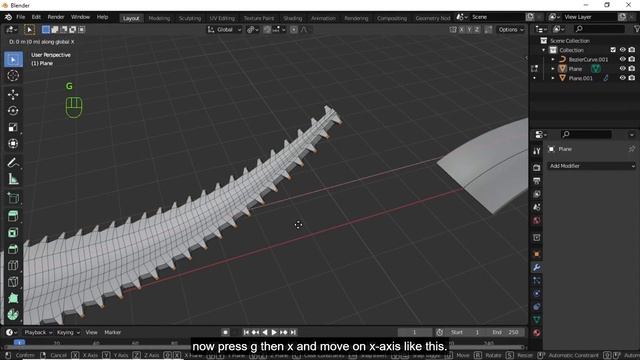Select the Add Cube tool
Viewport: 640px width, 360px height.
click(x=13, y=198)
